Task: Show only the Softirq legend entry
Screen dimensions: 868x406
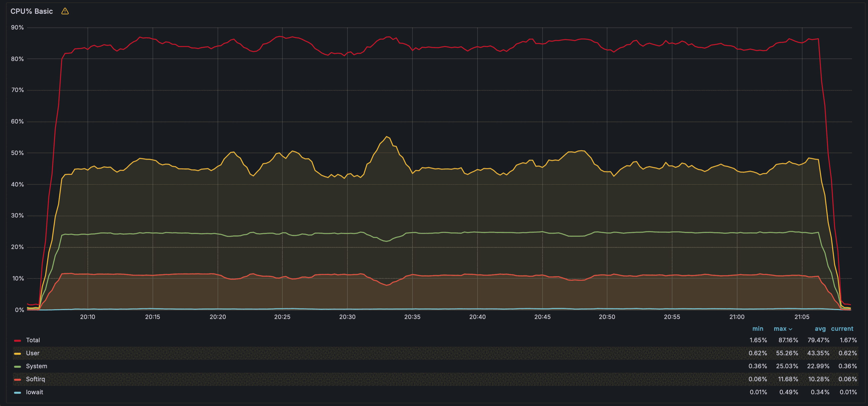Action: (x=35, y=379)
